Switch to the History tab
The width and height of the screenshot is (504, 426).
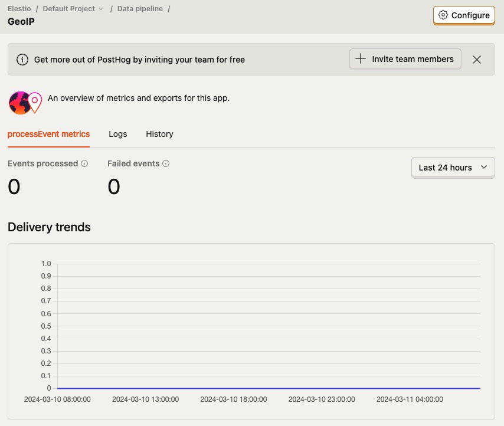[159, 134]
